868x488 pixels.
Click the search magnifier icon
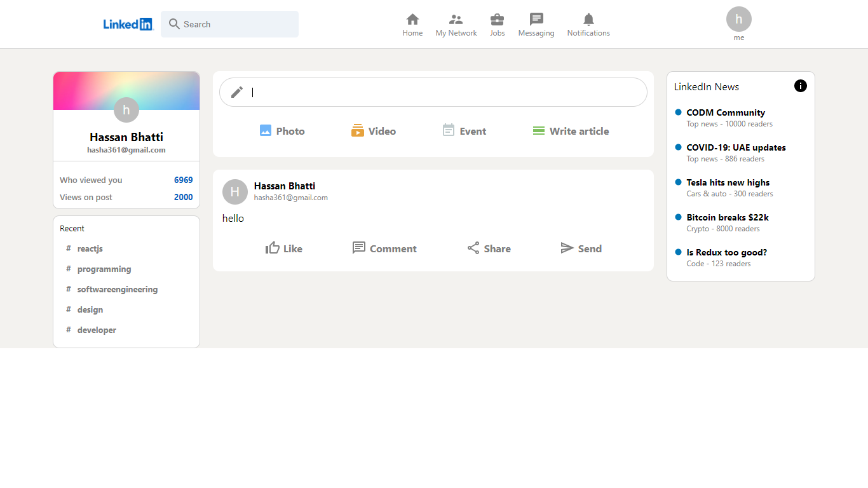(174, 24)
